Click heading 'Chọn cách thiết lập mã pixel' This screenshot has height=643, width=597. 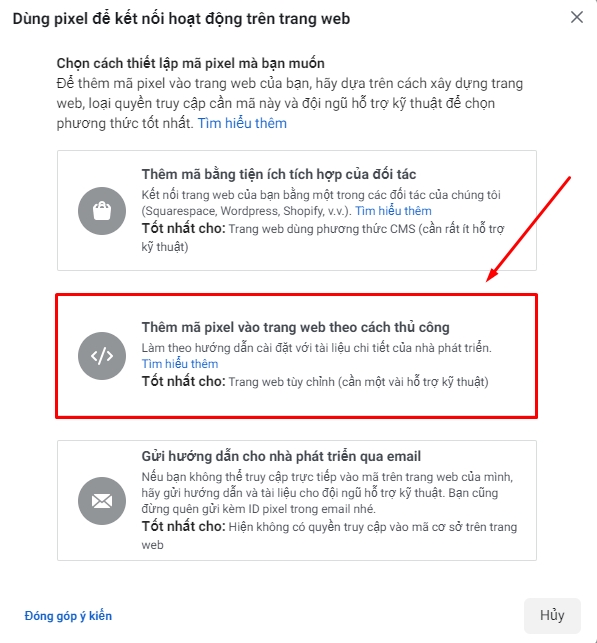[191, 64]
